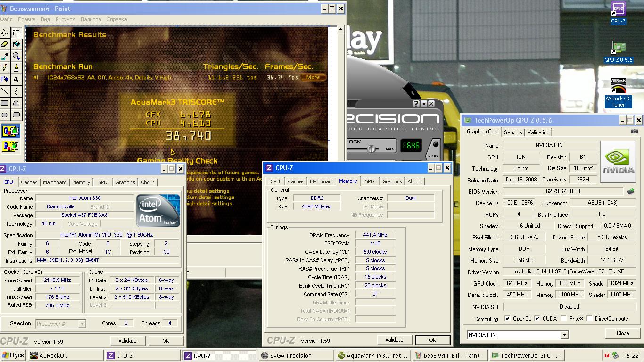Click the Close button in GPU-Z
Image resolution: width=644 pixels, height=362 pixels.
point(623,333)
